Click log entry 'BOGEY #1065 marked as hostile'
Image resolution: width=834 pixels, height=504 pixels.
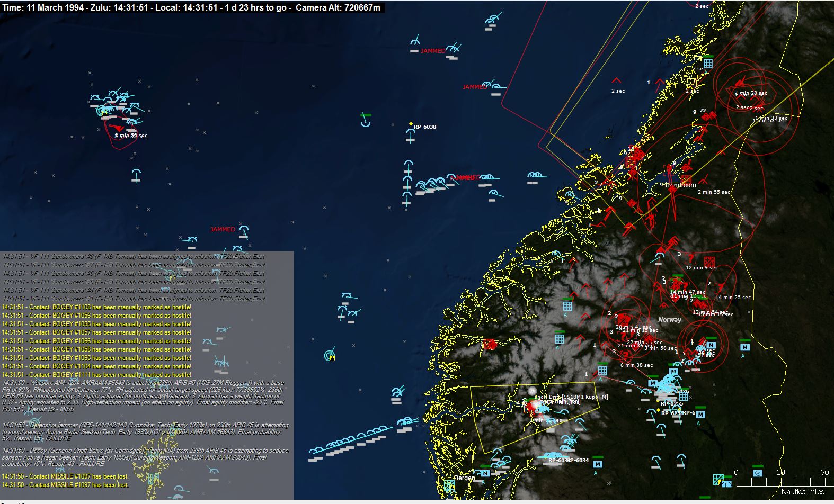[x=96, y=358]
